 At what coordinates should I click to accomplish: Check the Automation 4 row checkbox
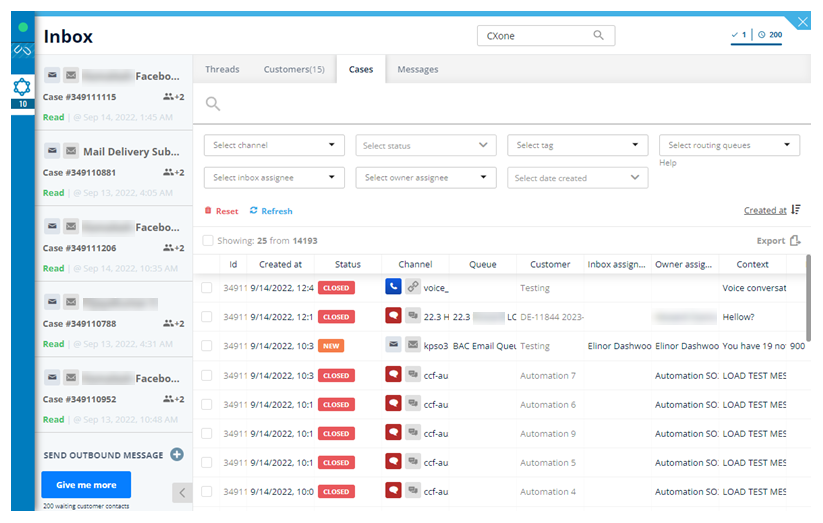pyautogui.click(x=207, y=491)
